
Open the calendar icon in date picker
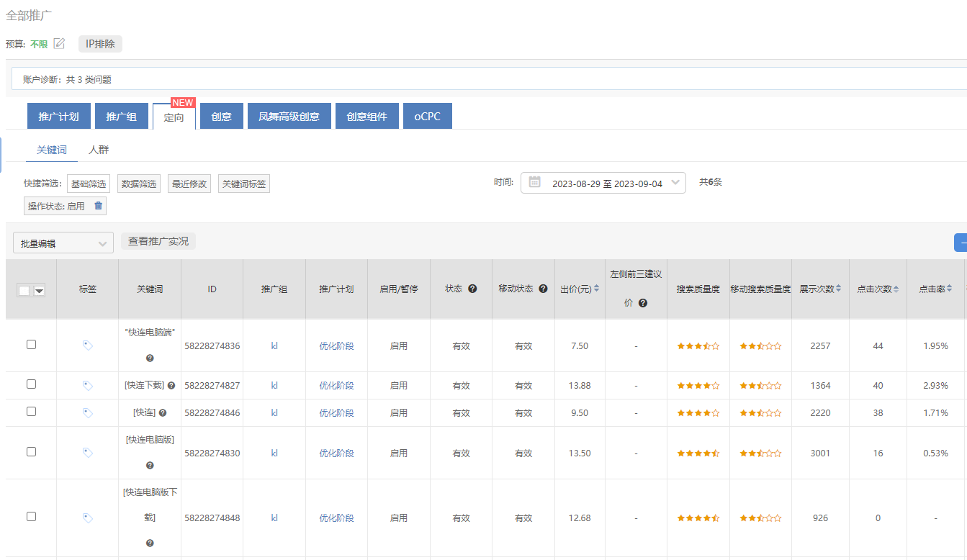pos(534,183)
